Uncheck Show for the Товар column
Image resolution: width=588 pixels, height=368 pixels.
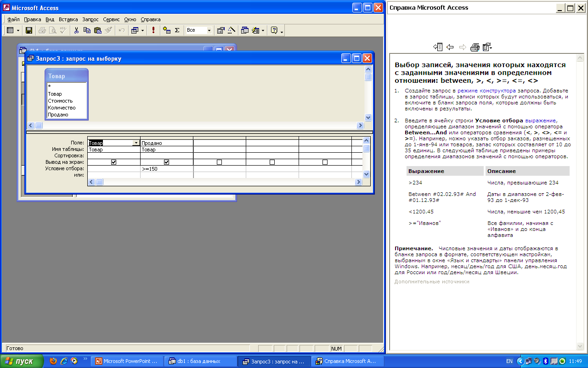[114, 162]
